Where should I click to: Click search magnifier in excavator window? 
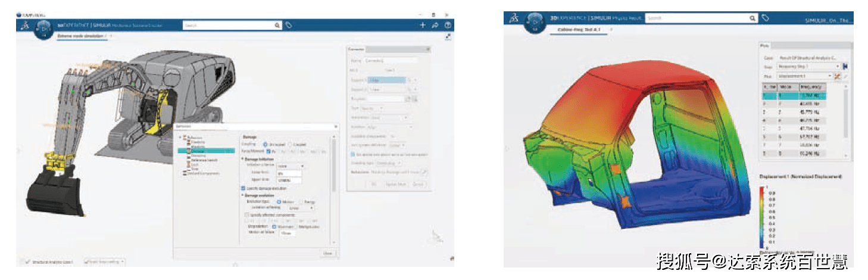pyautogui.click(x=277, y=26)
